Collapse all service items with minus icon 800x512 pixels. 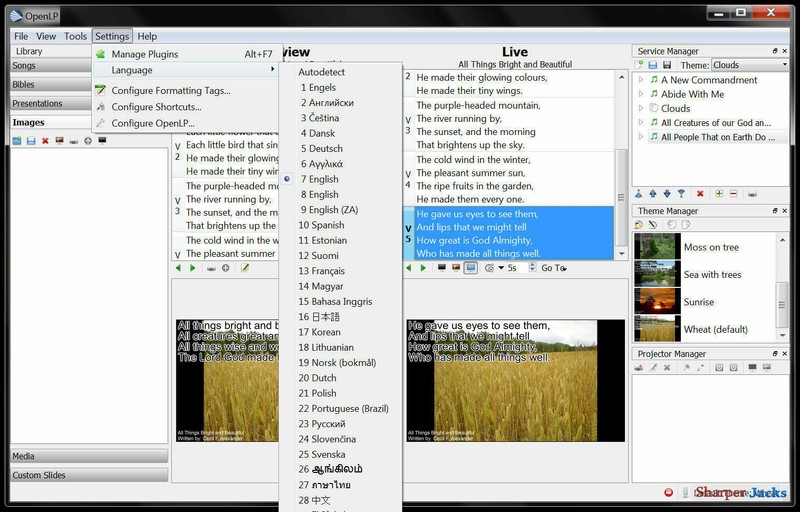tap(733, 194)
